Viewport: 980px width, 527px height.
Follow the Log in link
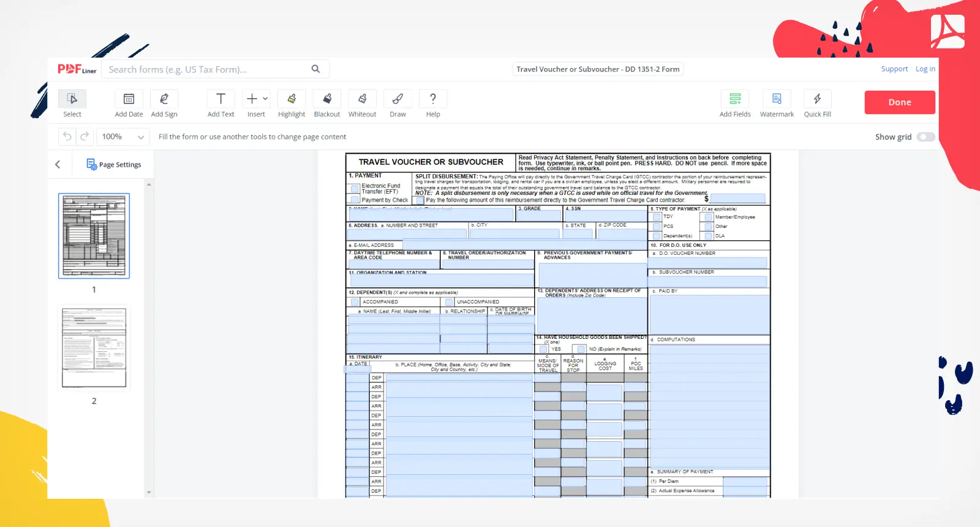(925, 69)
